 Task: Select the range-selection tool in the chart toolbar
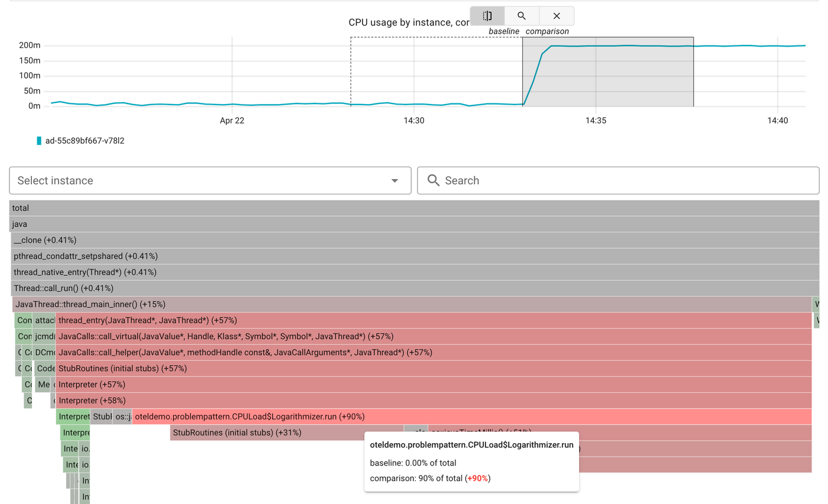(x=487, y=16)
